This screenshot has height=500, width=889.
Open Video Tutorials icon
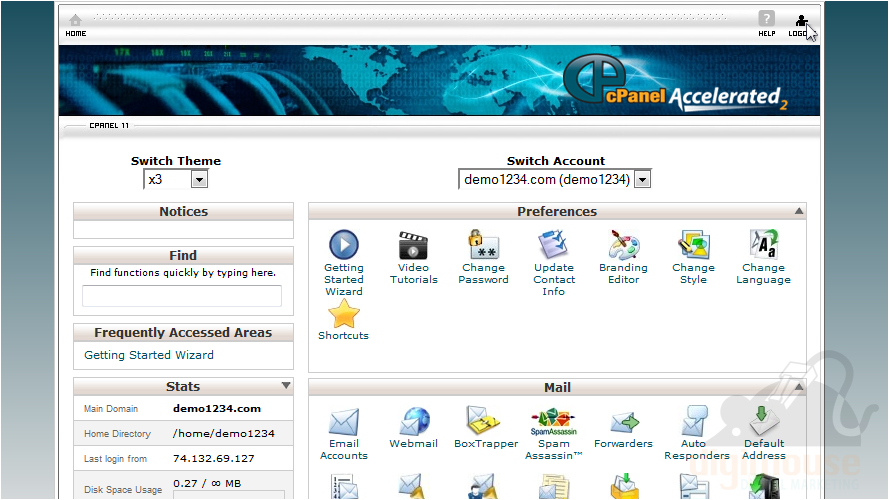[x=413, y=245]
